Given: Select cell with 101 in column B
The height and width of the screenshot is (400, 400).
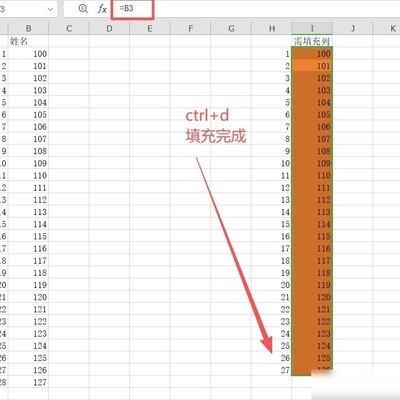Looking at the screenshot, I should pyautogui.click(x=28, y=66).
